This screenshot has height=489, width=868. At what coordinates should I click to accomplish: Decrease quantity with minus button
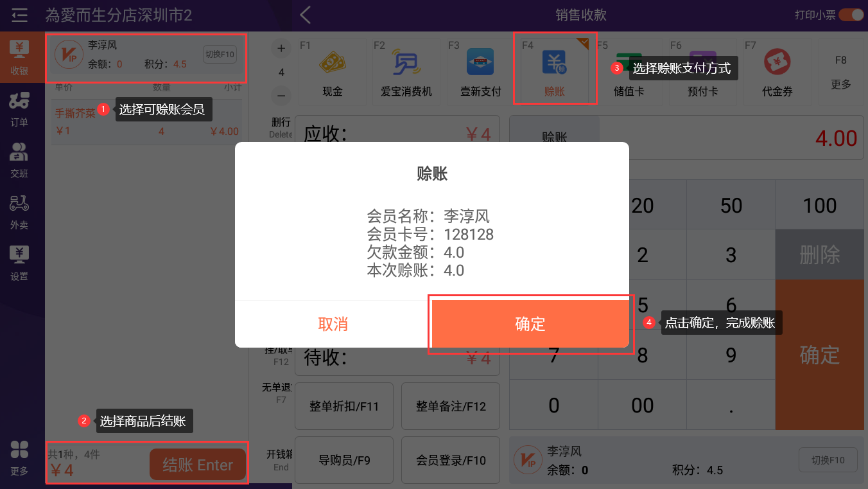pos(281,96)
